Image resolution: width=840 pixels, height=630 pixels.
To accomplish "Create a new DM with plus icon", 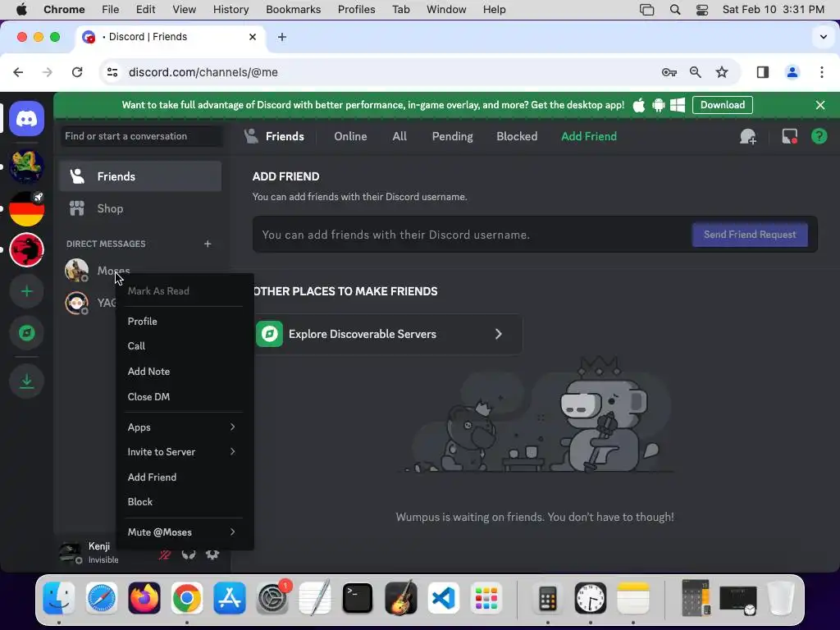I will coord(208,244).
